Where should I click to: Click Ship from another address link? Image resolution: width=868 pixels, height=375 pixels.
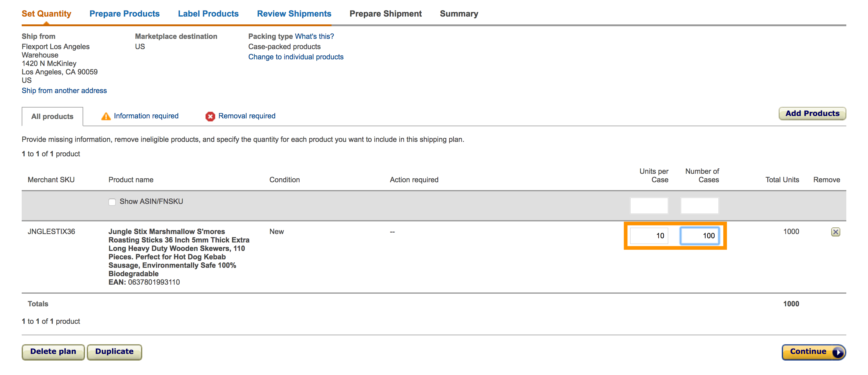64,91
